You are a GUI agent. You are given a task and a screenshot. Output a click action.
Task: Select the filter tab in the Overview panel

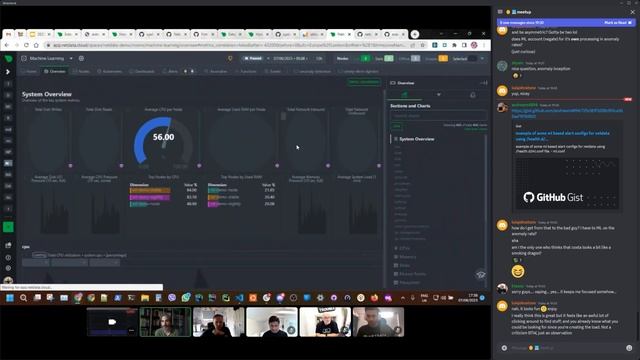click(439, 95)
